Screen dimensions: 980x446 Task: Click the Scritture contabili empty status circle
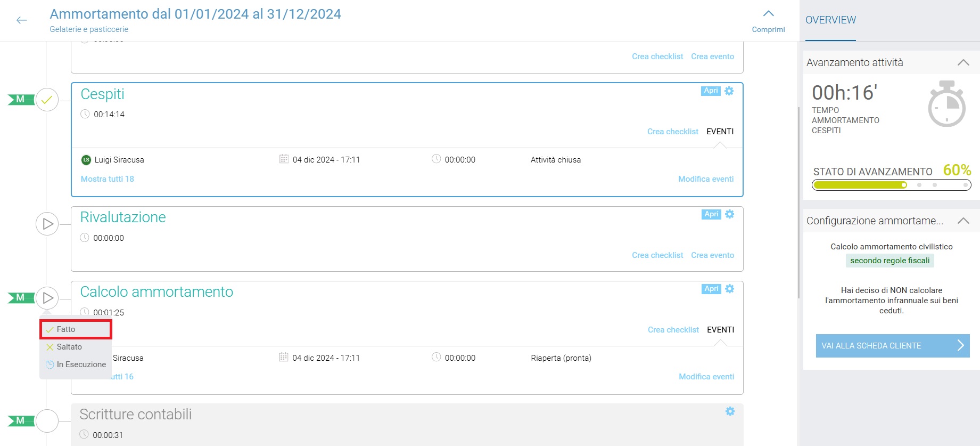[x=47, y=421]
